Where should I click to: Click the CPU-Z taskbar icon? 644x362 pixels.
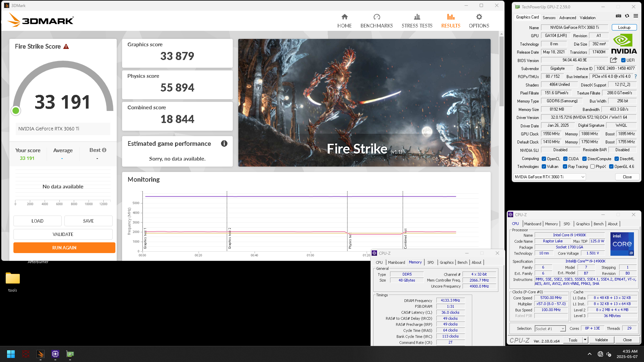[x=55, y=354]
